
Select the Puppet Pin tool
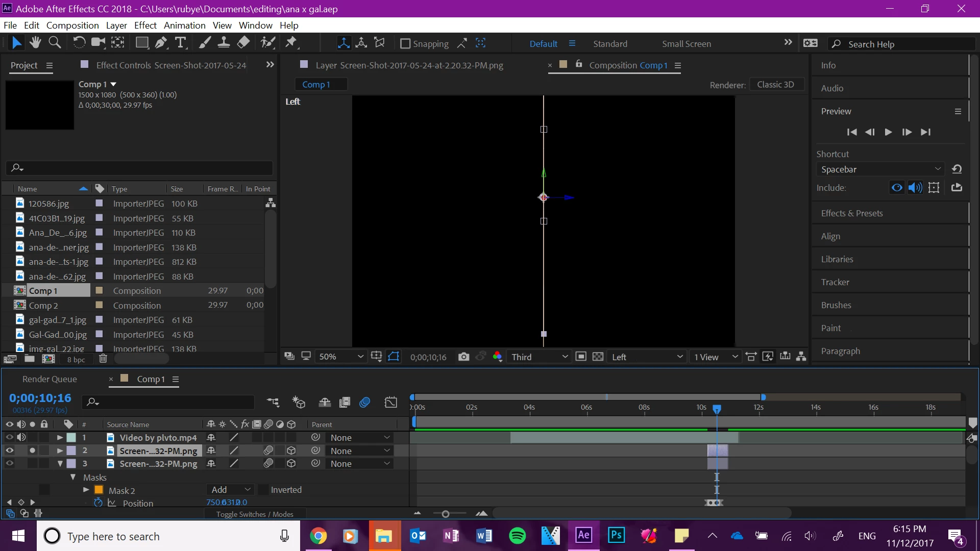click(291, 43)
